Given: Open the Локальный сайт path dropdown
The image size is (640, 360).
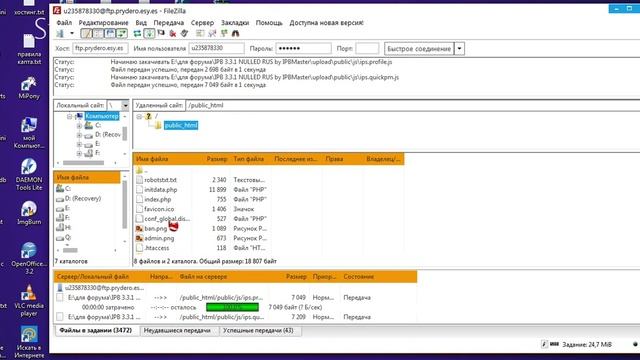Looking at the screenshot, I should (x=125, y=105).
